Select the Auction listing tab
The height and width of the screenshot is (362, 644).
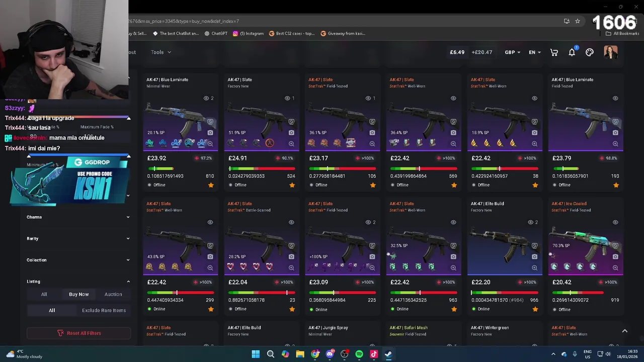[113, 294]
